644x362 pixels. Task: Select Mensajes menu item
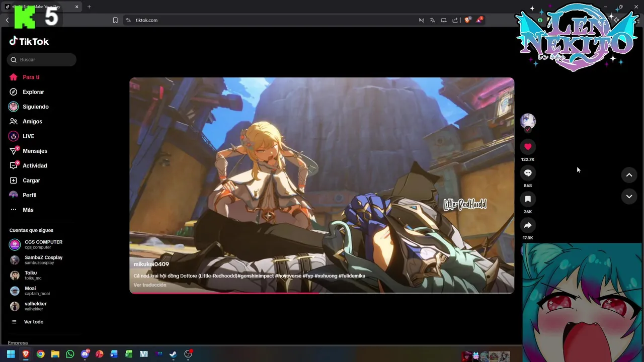pos(35,151)
